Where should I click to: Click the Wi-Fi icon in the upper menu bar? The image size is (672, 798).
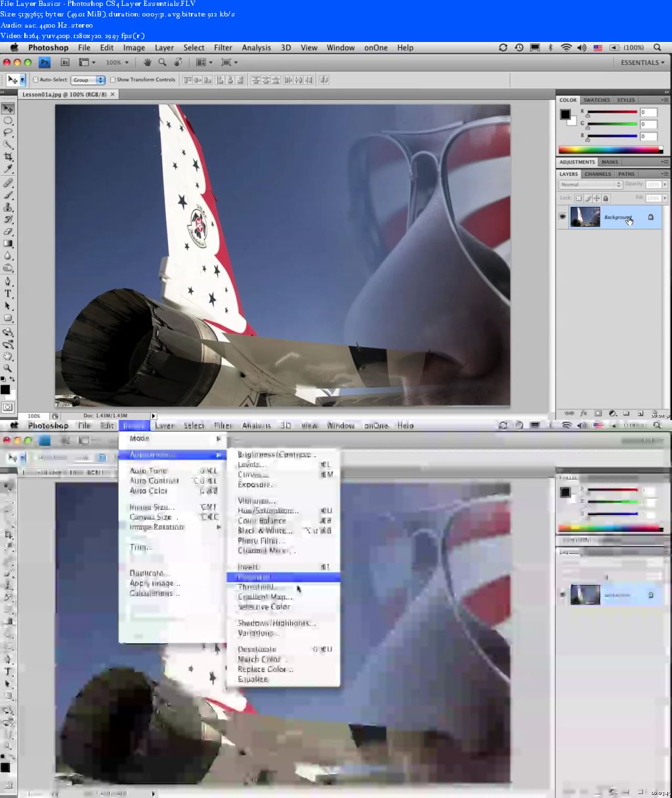pos(566,47)
